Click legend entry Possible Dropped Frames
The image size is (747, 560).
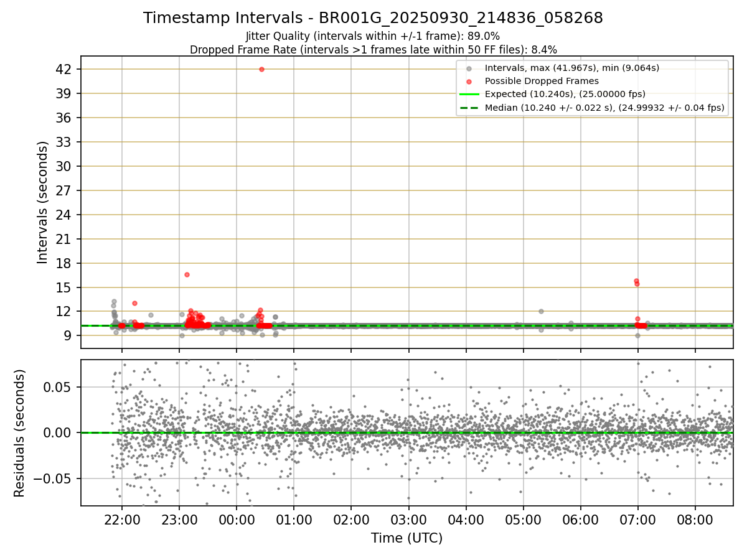click(x=542, y=81)
